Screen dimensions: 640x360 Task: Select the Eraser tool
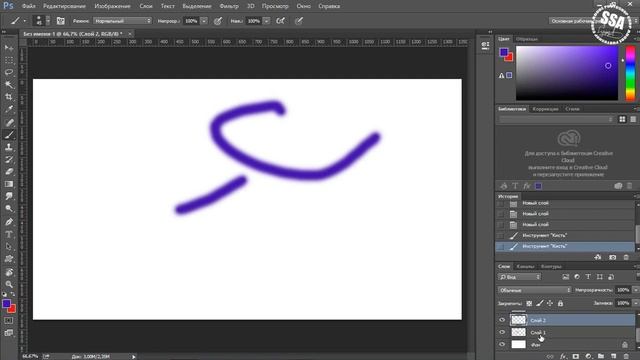pyautogui.click(x=9, y=171)
